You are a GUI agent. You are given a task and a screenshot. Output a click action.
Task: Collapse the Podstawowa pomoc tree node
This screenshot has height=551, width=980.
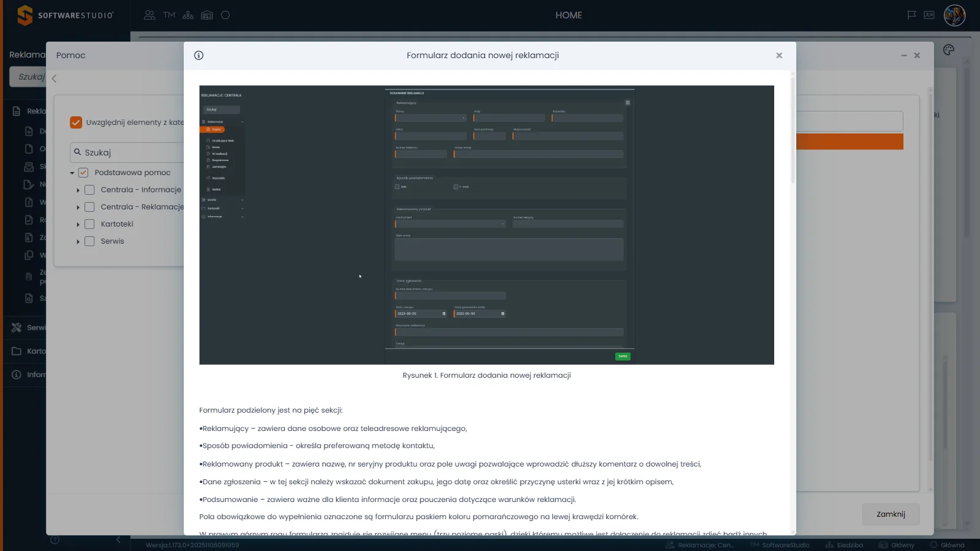coord(72,173)
